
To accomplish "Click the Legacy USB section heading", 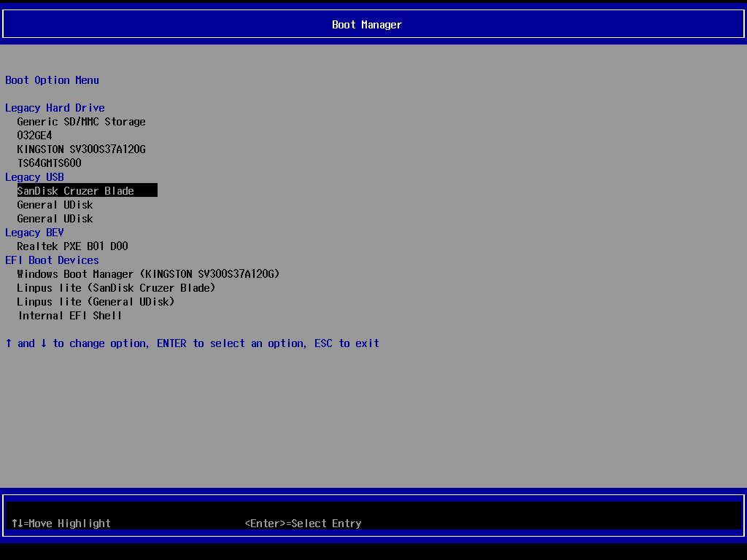I will 34,177.
